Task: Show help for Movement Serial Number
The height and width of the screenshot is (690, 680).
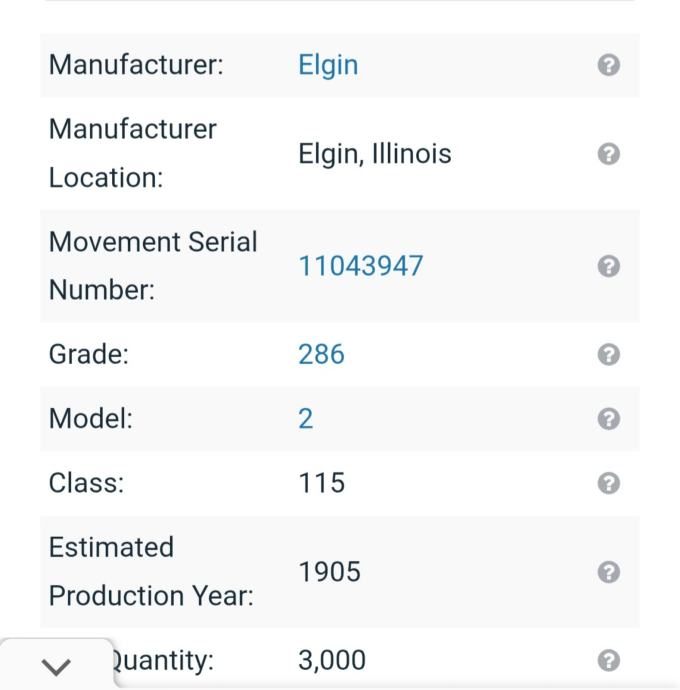Action: [x=608, y=266]
